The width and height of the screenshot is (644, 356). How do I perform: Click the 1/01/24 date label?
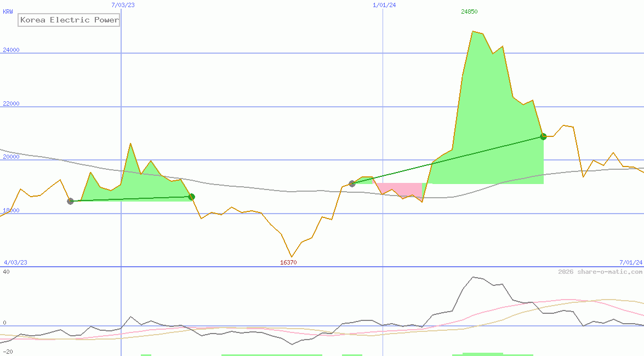click(384, 5)
